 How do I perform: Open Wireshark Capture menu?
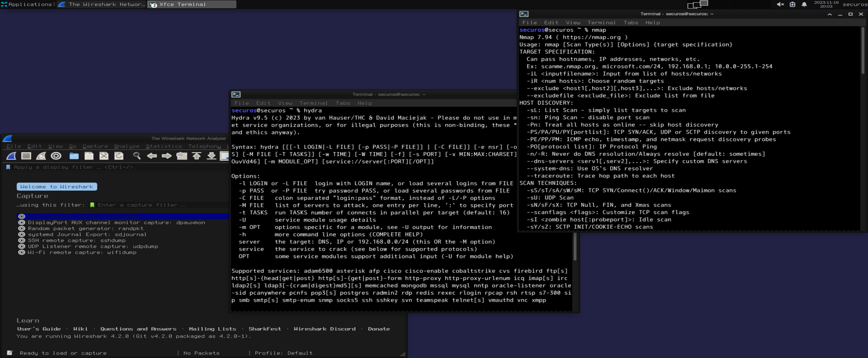click(x=95, y=146)
